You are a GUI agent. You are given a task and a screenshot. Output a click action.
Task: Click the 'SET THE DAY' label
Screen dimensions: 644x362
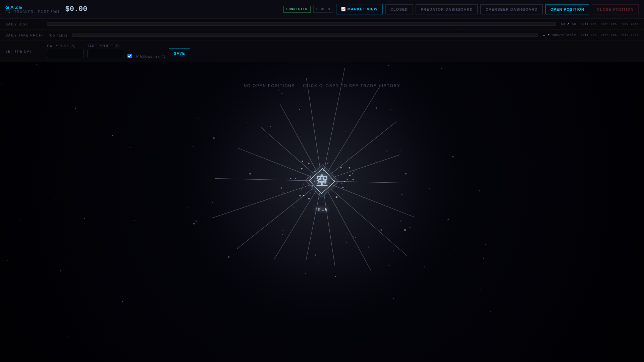pyautogui.click(x=19, y=52)
